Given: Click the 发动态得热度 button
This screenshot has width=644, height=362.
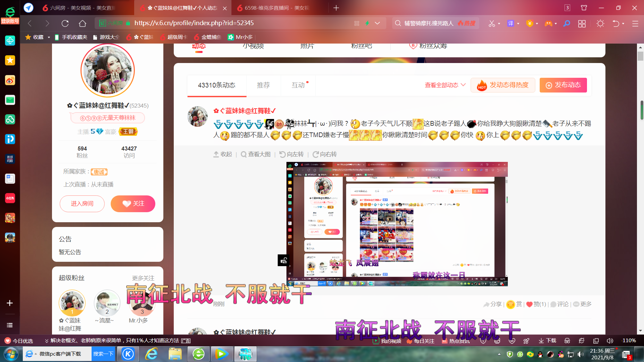Looking at the screenshot, I should tap(503, 85).
